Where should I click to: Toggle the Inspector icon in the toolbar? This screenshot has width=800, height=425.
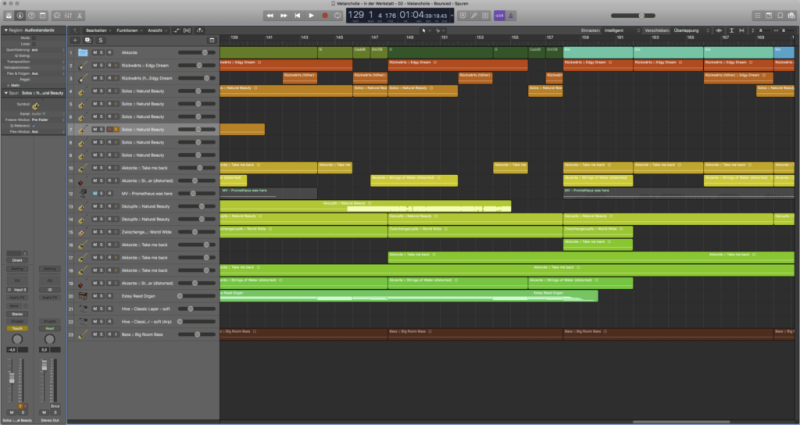20,16
